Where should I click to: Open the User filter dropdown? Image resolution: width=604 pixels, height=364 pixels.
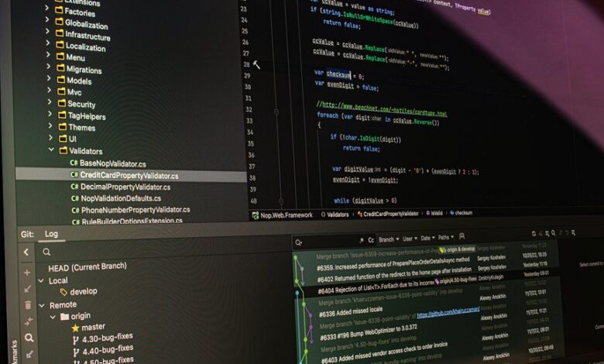[x=409, y=239]
